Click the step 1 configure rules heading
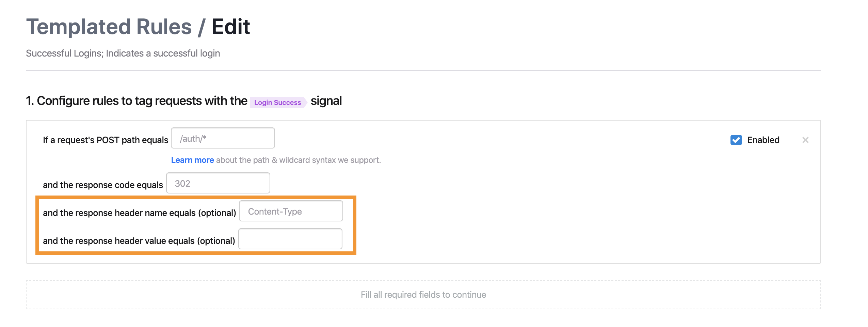 [x=136, y=100]
